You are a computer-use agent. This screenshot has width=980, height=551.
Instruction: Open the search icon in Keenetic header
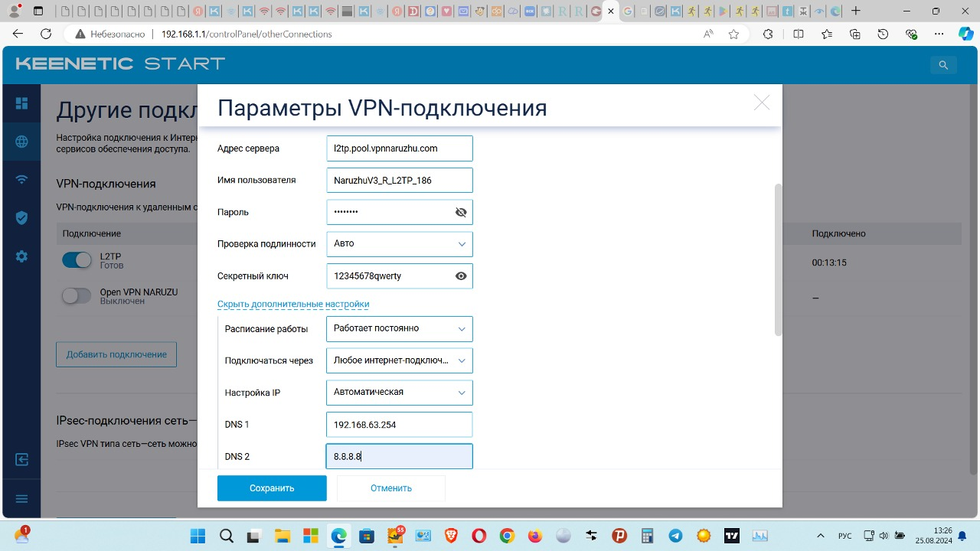[943, 65]
